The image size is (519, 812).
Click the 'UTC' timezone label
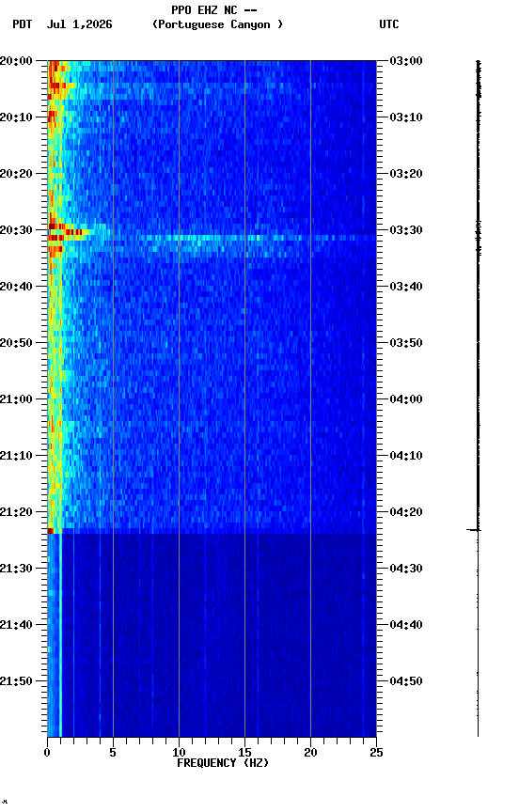coord(389,24)
